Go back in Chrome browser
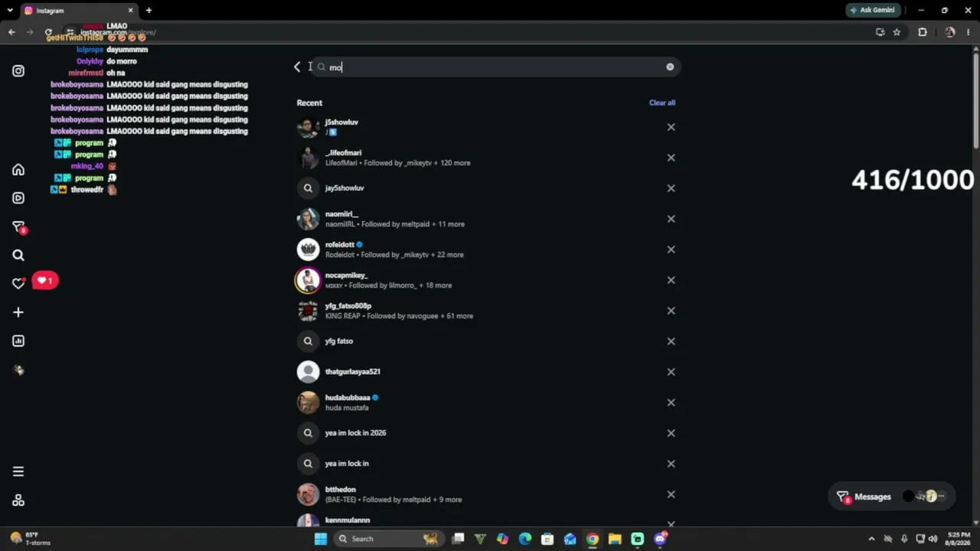980x551 pixels. click(x=11, y=32)
